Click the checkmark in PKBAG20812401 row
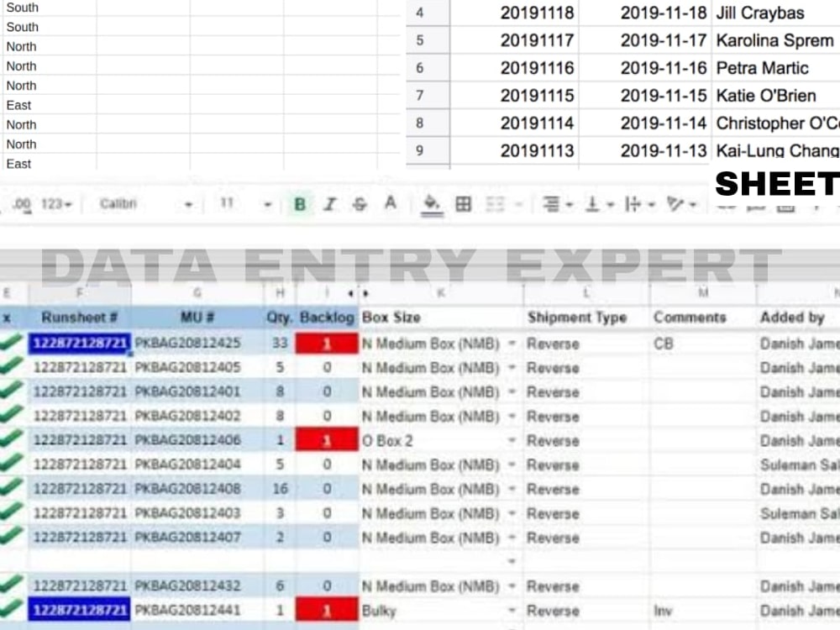 click(x=11, y=390)
